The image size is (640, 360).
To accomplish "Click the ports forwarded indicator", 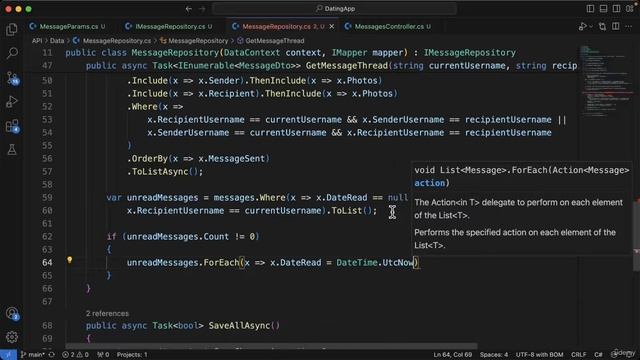I will (x=103, y=355).
